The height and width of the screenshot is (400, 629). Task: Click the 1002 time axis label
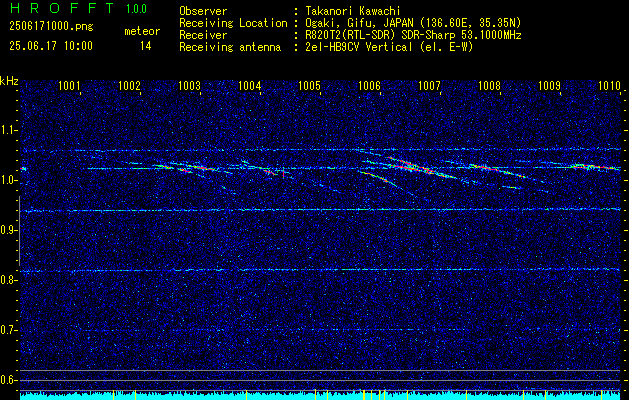coord(129,86)
